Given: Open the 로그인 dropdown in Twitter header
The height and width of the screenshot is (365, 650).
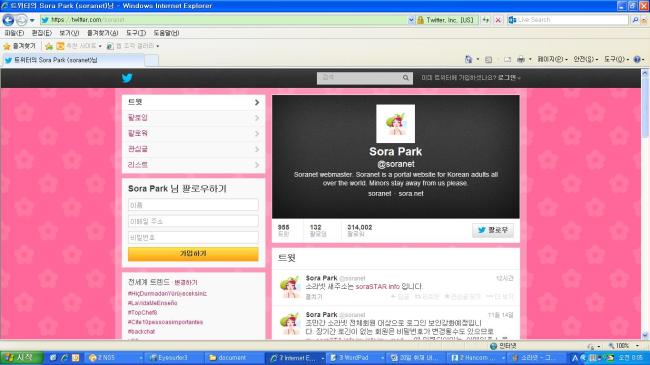Looking at the screenshot, I should pyautogui.click(x=509, y=78).
